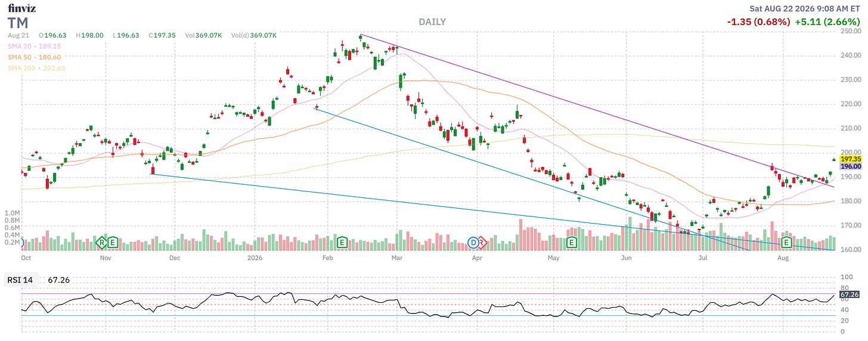This screenshot has width=868, height=341.
Task: Select the purple descending trendline
Action: [596, 111]
